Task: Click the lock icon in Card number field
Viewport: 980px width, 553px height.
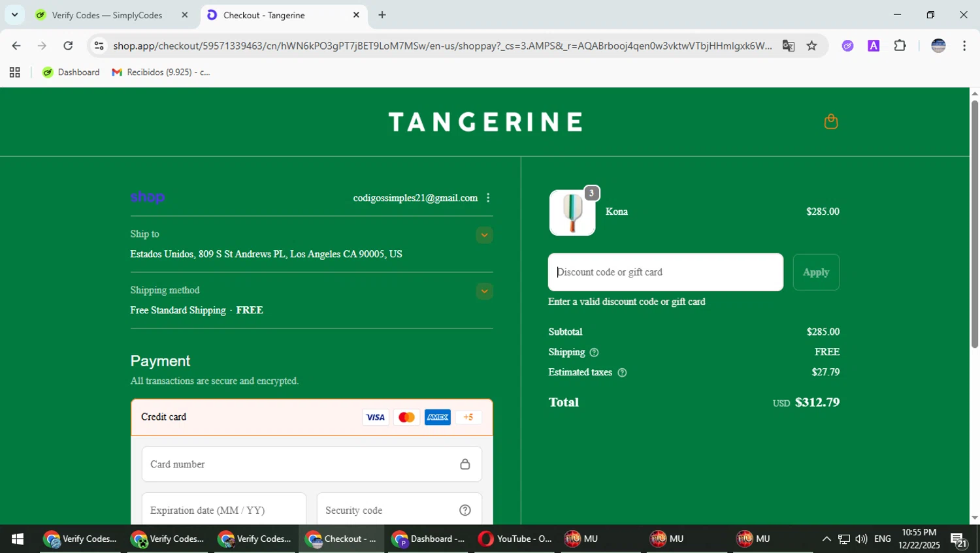Action: pos(465,464)
